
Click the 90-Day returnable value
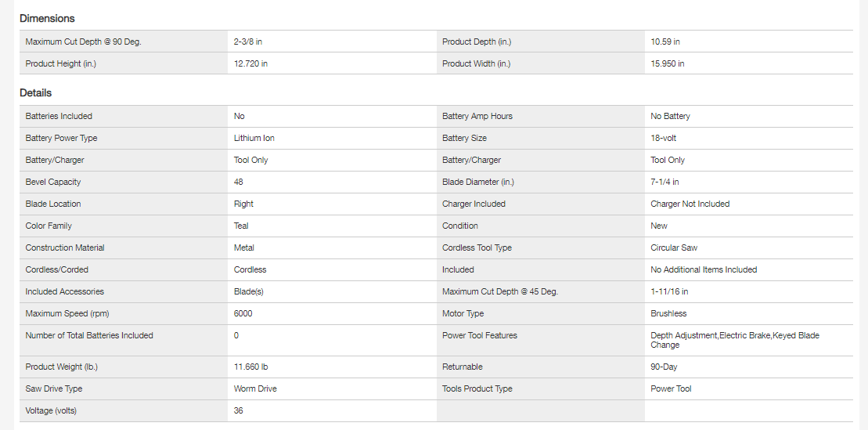tap(665, 367)
